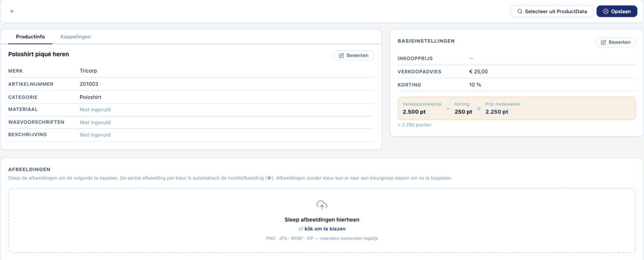Click the '= 2.250 punten' summary text

pyautogui.click(x=414, y=125)
